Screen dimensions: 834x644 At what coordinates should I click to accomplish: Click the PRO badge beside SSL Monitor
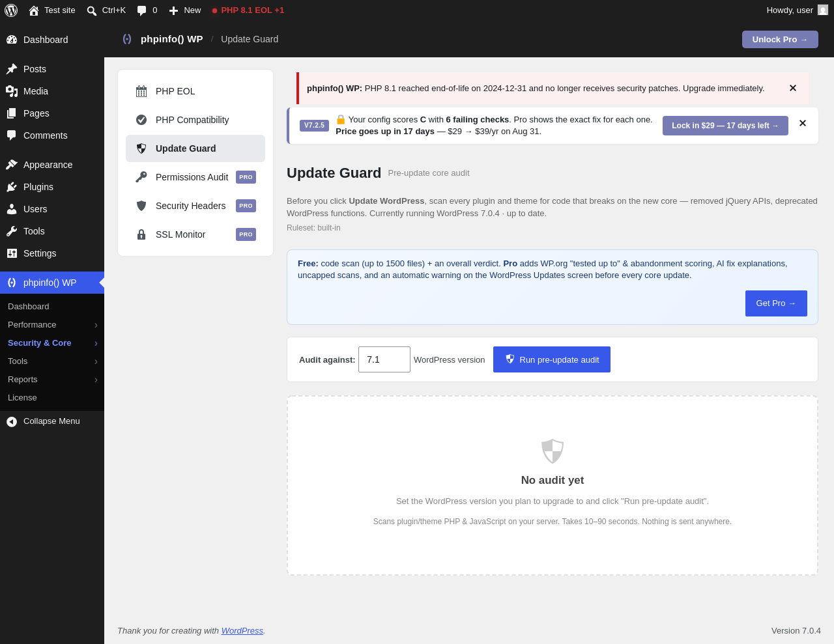(x=246, y=234)
